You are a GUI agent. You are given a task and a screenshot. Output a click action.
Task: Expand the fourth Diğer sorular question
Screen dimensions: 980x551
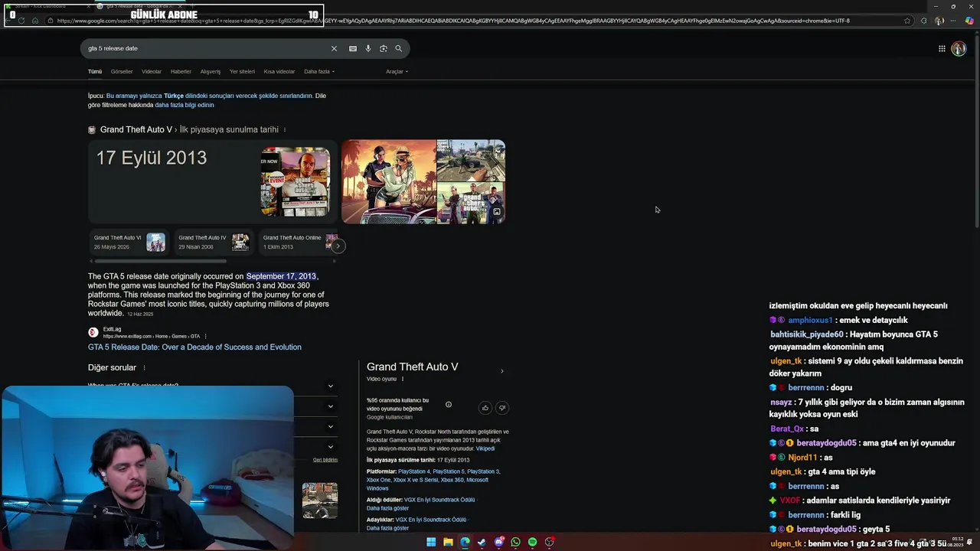pyautogui.click(x=331, y=447)
